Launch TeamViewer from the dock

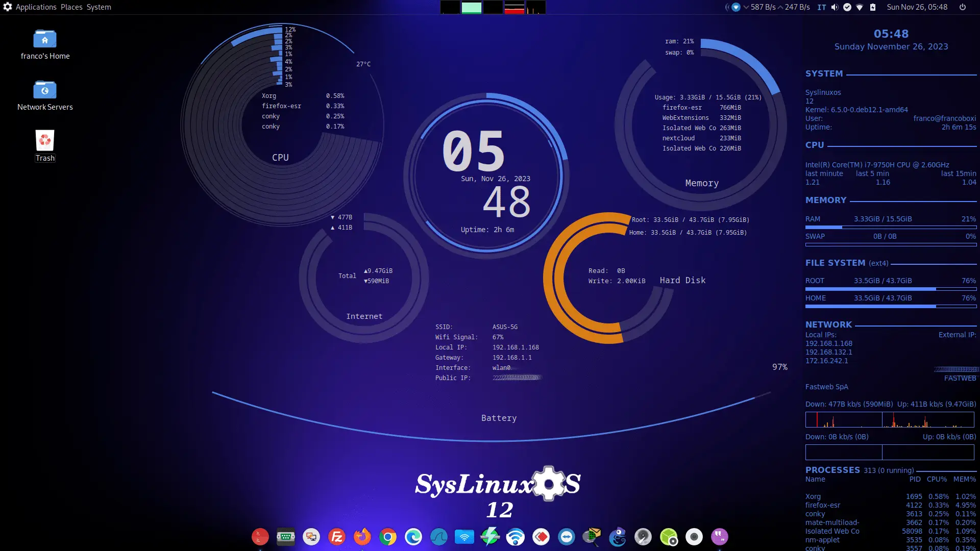point(567,537)
